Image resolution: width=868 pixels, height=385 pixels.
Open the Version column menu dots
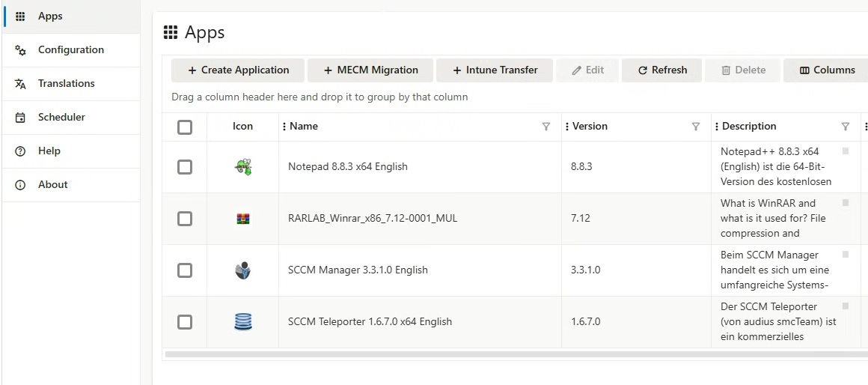[x=567, y=127]
